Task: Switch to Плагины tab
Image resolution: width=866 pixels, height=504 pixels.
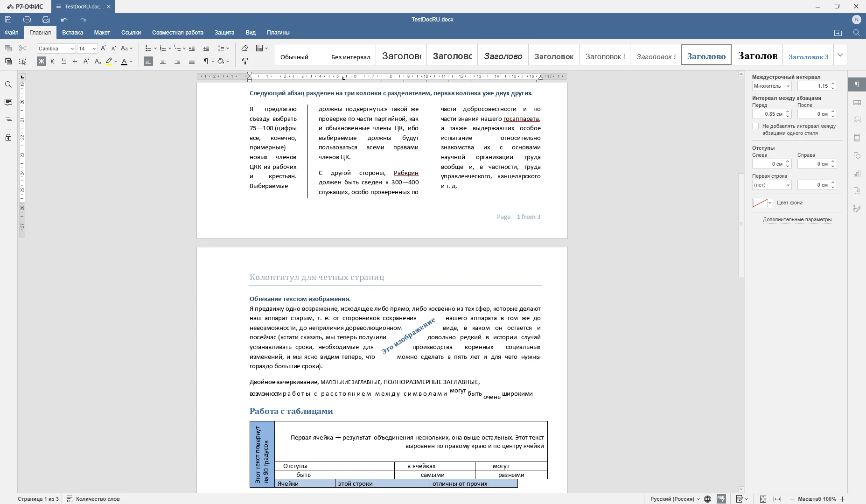Action: pyautogui.click(x=278, y=33)
